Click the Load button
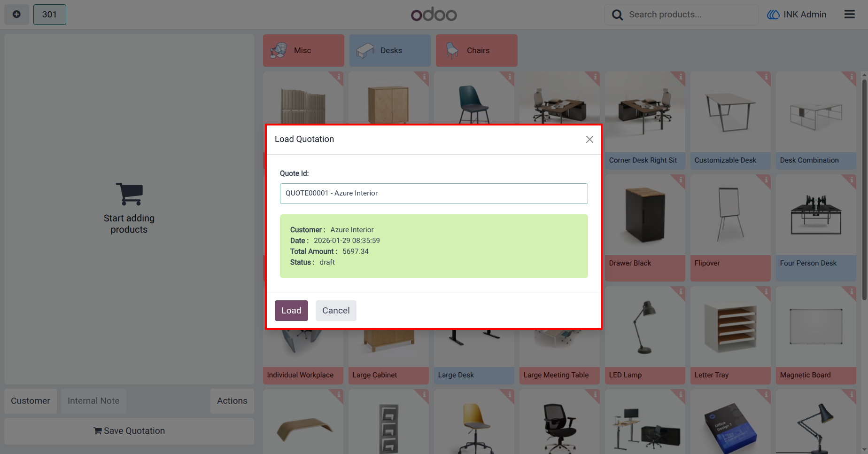This screenshot has height=454, width=868. [291, 311]
